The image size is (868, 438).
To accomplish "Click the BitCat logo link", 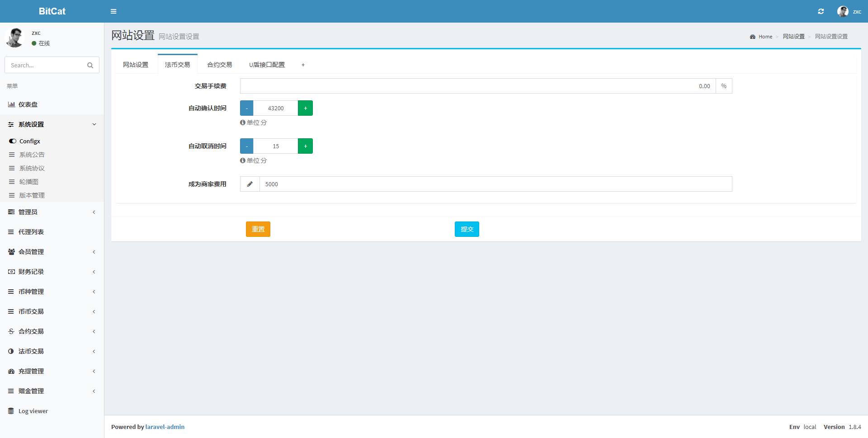I will (x=52, y=11).
